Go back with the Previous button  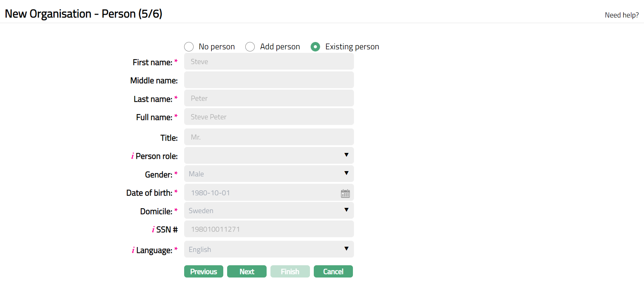204,272
